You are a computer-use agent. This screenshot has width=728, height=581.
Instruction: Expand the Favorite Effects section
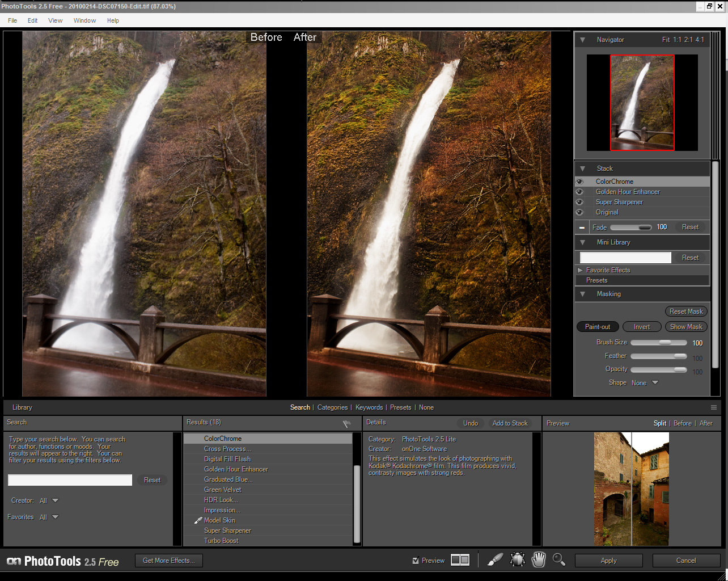tap(580, 270)
